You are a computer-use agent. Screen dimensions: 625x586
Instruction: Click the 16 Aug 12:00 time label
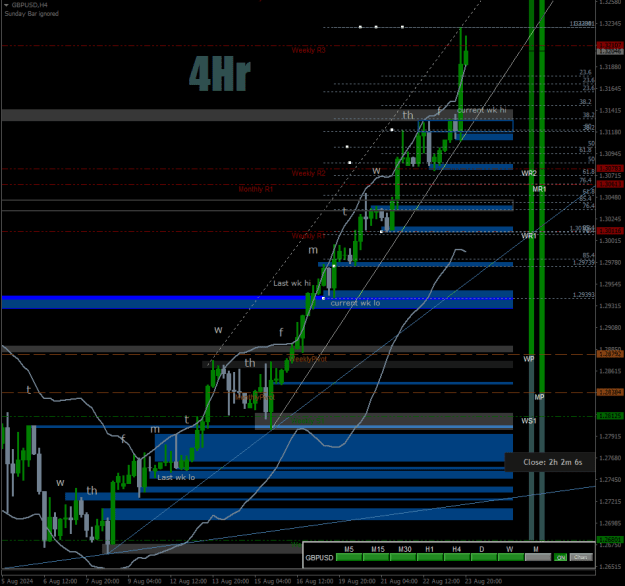pos(315,581)
